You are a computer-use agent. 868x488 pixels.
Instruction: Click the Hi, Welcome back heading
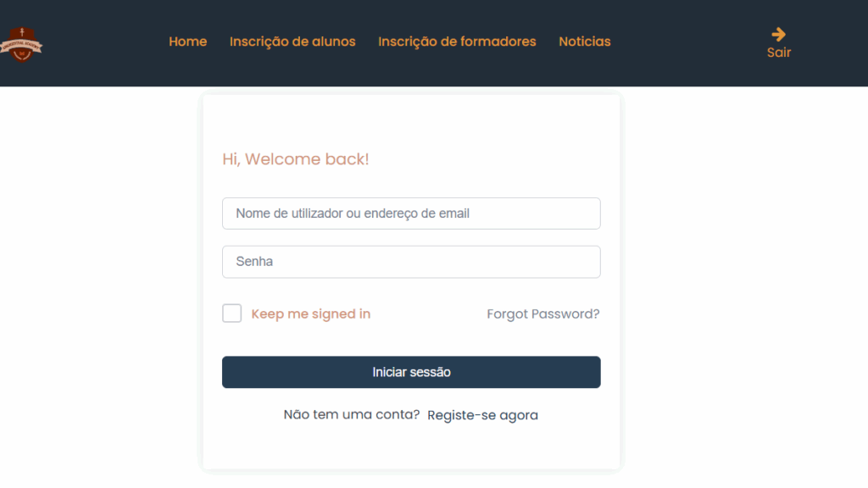(296, 159)
